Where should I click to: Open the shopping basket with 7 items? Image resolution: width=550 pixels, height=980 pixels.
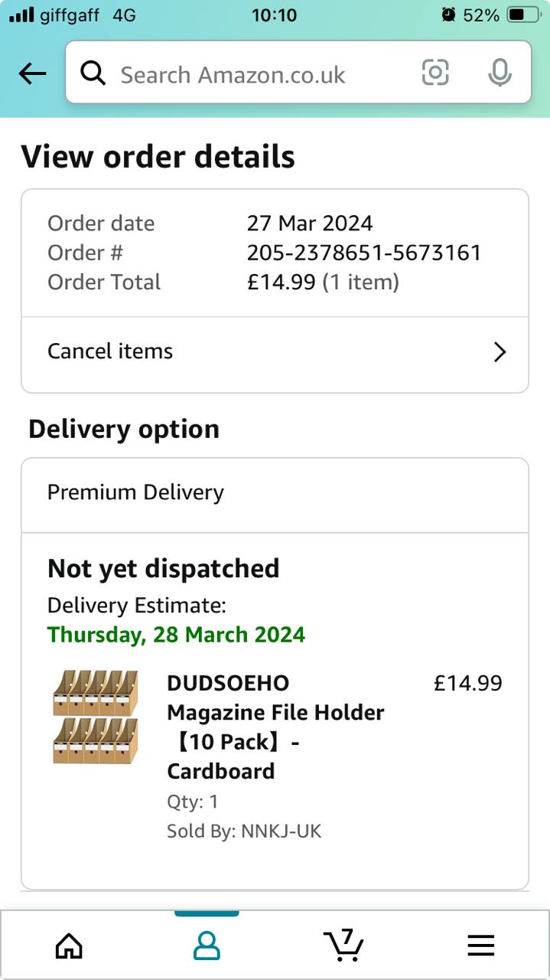point(343,945)
